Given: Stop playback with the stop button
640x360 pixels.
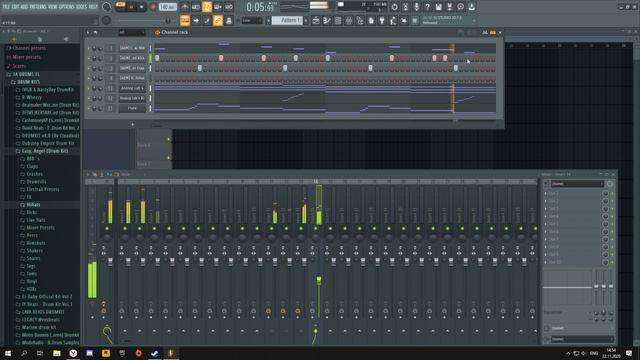Looking at the screenshot, I should pos(141,7).
